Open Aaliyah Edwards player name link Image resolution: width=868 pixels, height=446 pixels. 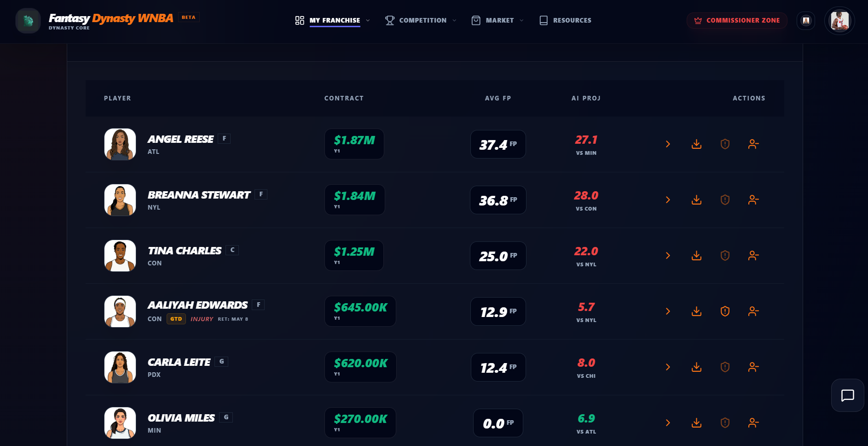(x=197, y=305)
